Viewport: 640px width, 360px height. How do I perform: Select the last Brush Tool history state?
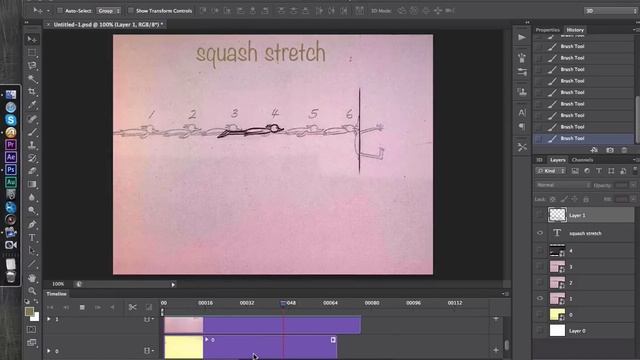pyautogui.click(x=584, y=138)
